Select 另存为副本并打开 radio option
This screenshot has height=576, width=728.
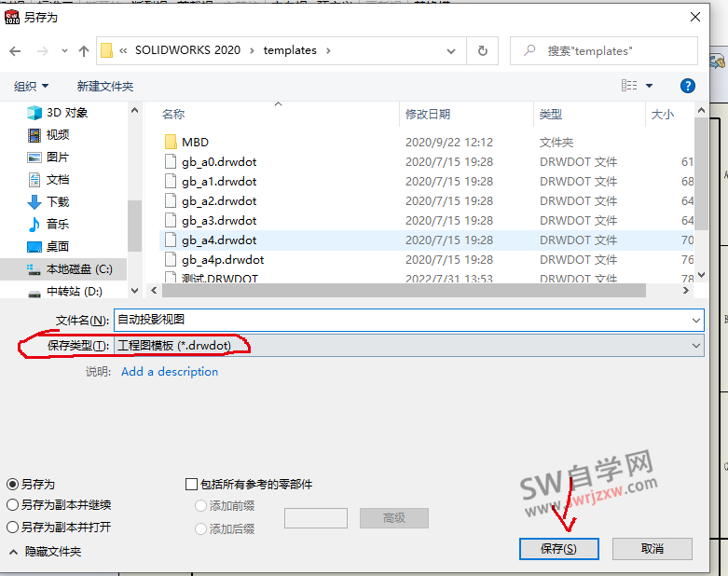(x=12, y=527)
